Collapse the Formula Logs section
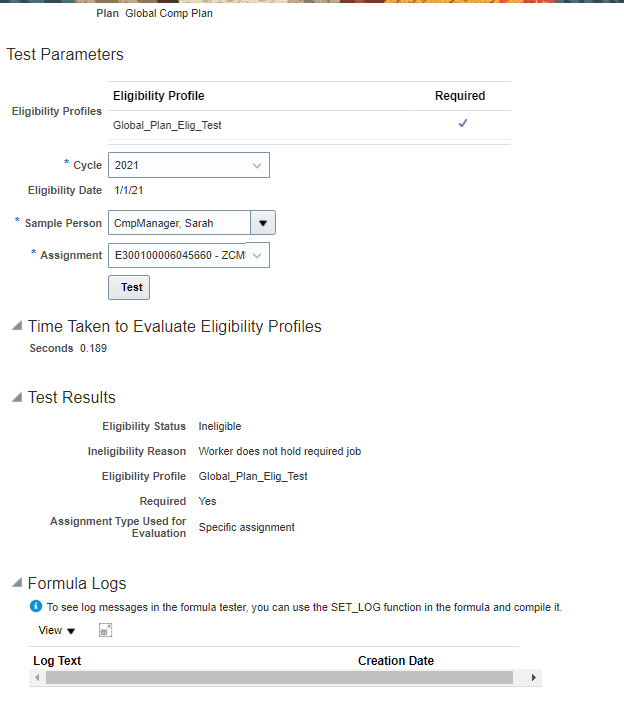The width and height of the screenshot is (624, 714). [16, 584]
